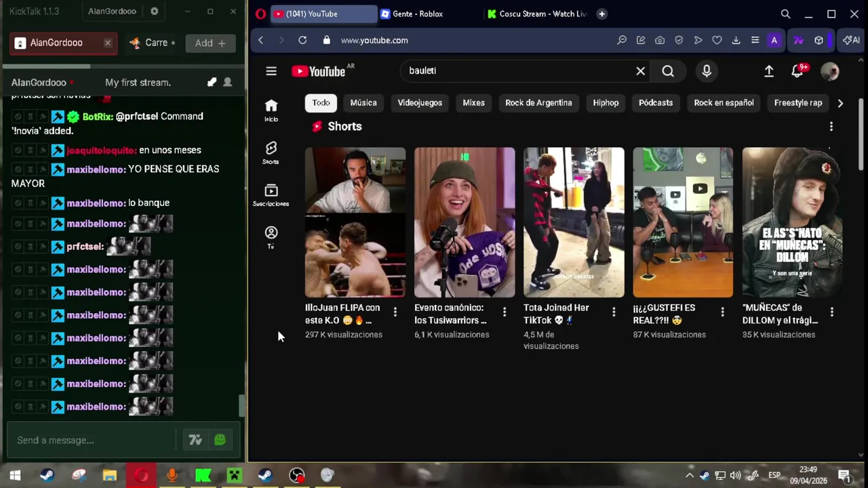Click BotRix username in chat
This screenshot has height=488, width=868.
pyautogui.click(x=98, y=117)
